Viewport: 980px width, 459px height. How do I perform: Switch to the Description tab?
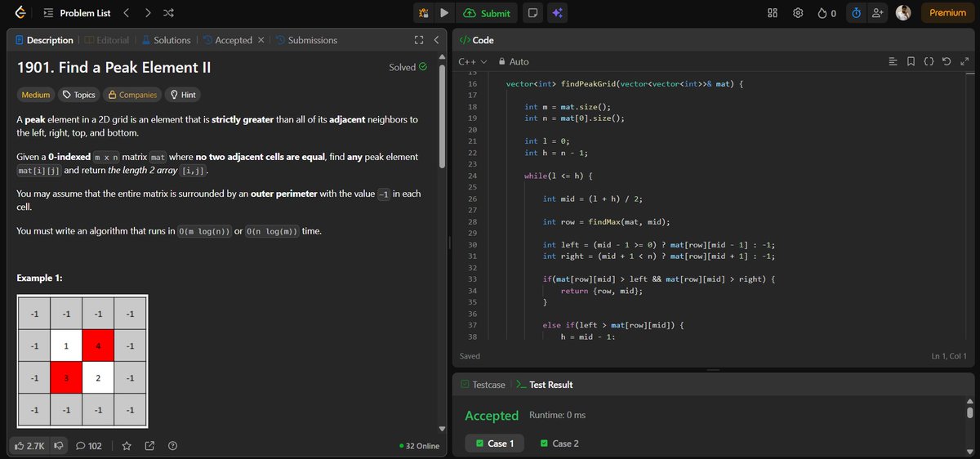pos(42,40)
